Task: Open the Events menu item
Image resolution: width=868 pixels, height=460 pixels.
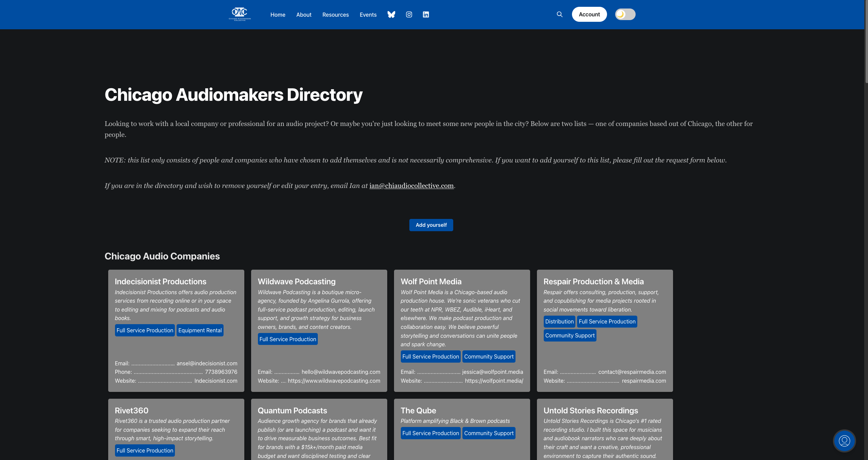Action: 368,15
